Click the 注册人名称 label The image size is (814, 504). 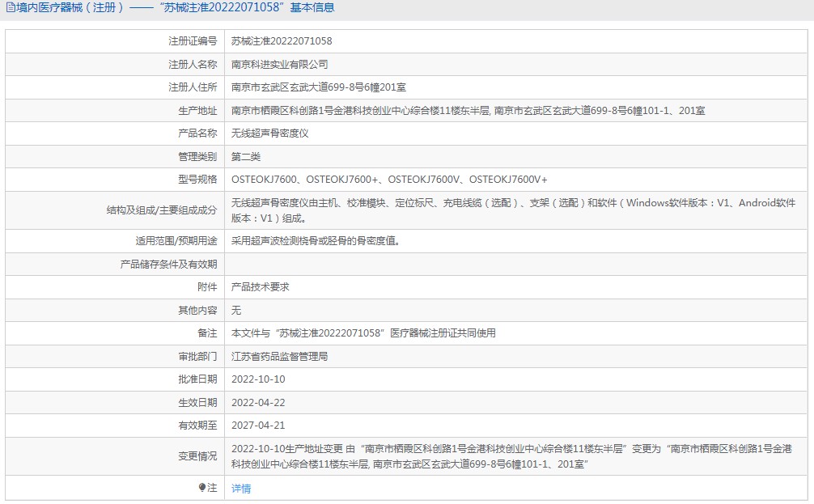coord(193,65)
